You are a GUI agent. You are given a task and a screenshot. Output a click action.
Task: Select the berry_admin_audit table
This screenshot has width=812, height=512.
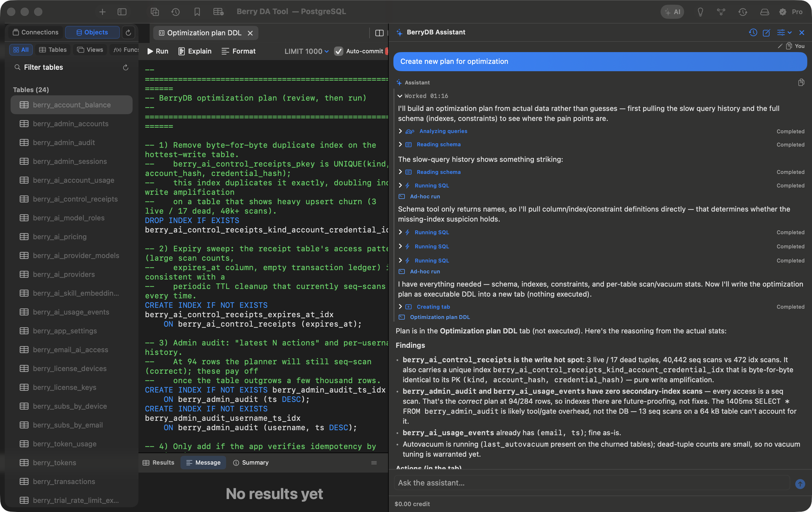pos(71,142)
